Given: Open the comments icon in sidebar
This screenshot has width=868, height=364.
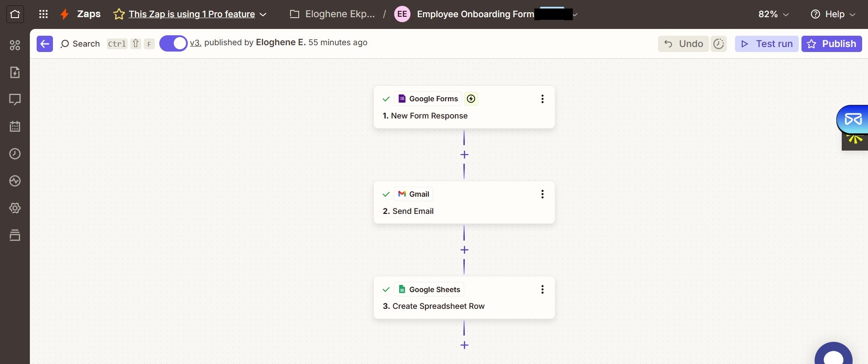Looking at the screenshot, I should point(15,99).
